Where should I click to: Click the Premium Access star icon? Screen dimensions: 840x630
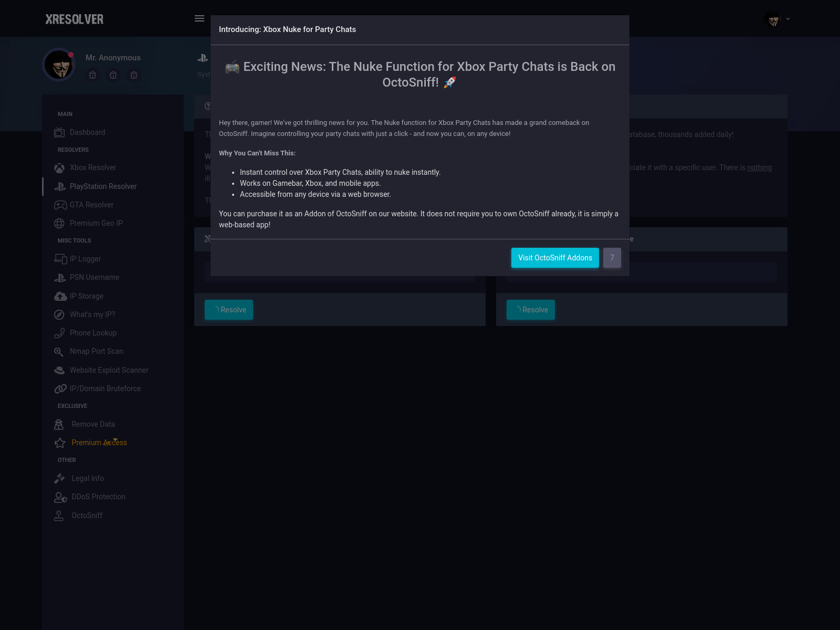60,443
